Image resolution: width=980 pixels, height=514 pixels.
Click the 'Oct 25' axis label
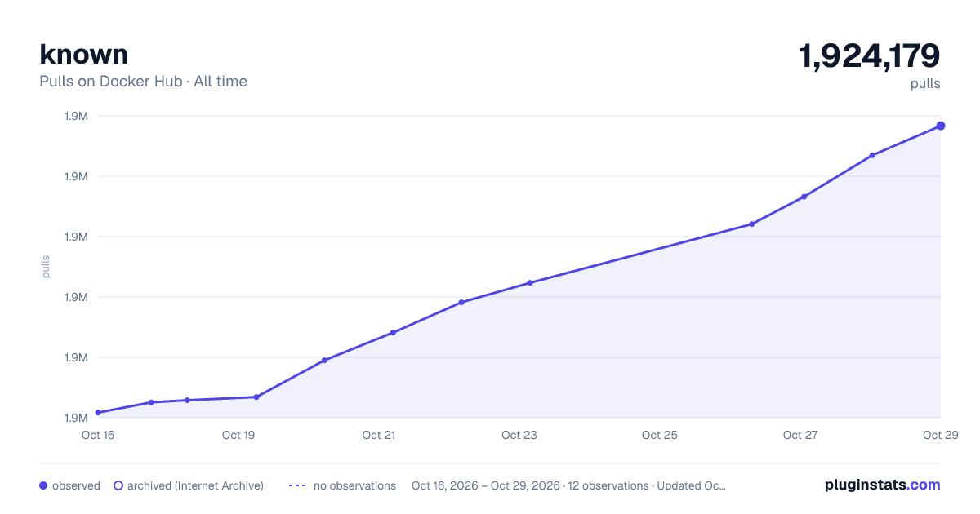coord(660,435)
